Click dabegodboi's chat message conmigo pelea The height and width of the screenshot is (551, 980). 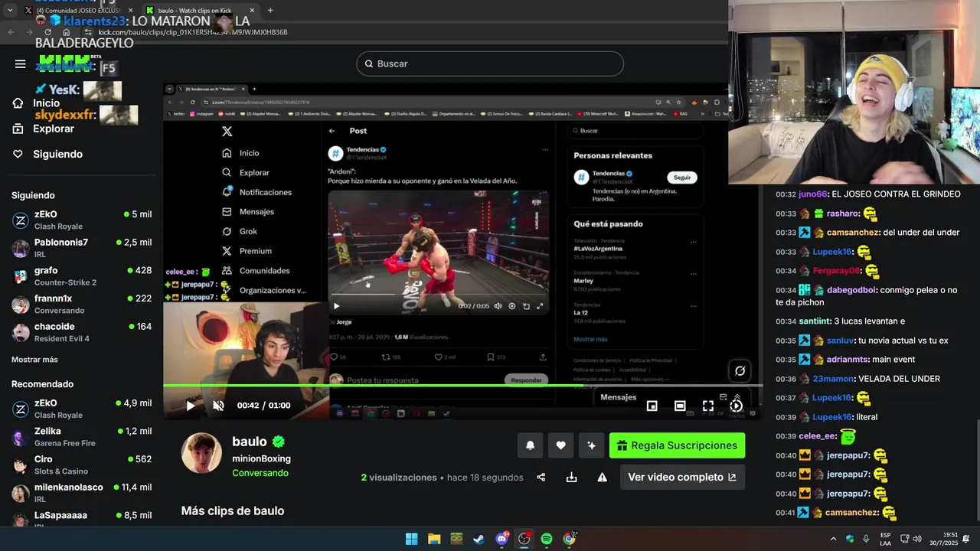pyautogui.click(x=867, y=296)
